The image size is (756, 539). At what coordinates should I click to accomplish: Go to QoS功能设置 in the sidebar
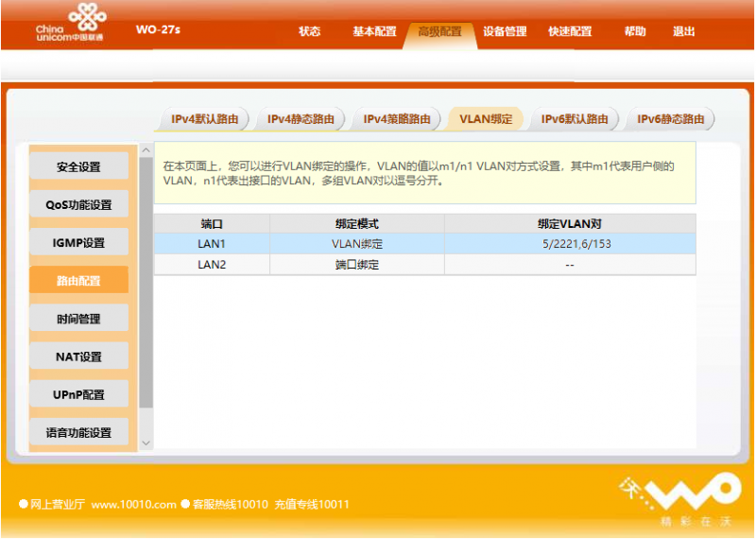point(78,205)
